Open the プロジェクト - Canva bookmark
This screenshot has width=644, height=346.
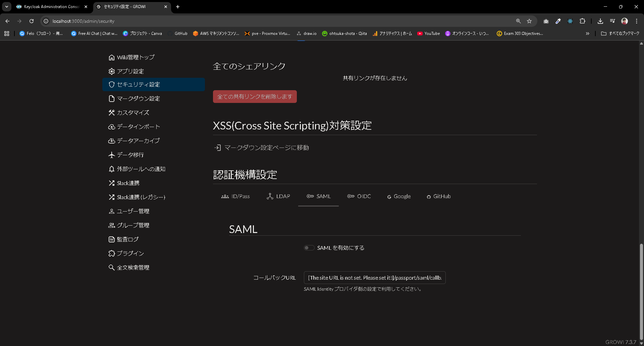[143, 34]
